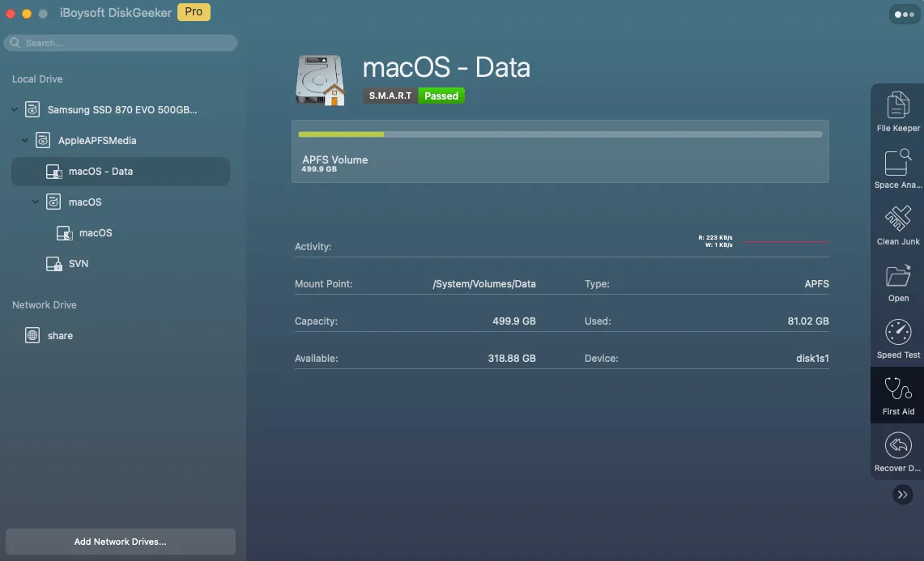
Task: Click the activity read/write graph
Action: [x=786, y=241]
